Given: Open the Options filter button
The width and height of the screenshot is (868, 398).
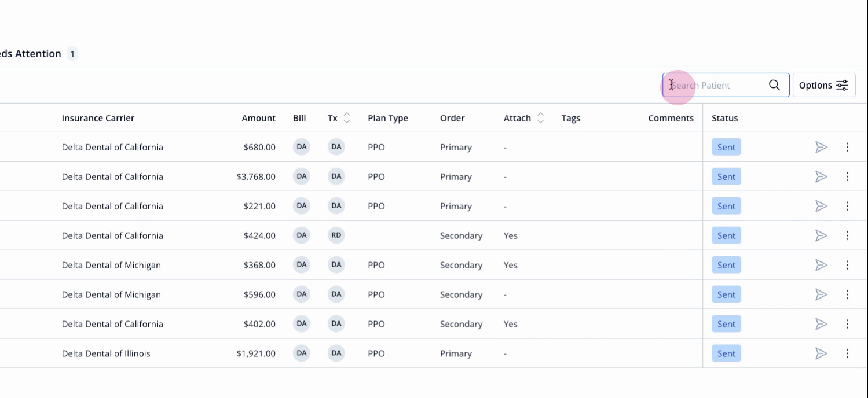Looking at the screenshot, I should click(x=824, y=85).
